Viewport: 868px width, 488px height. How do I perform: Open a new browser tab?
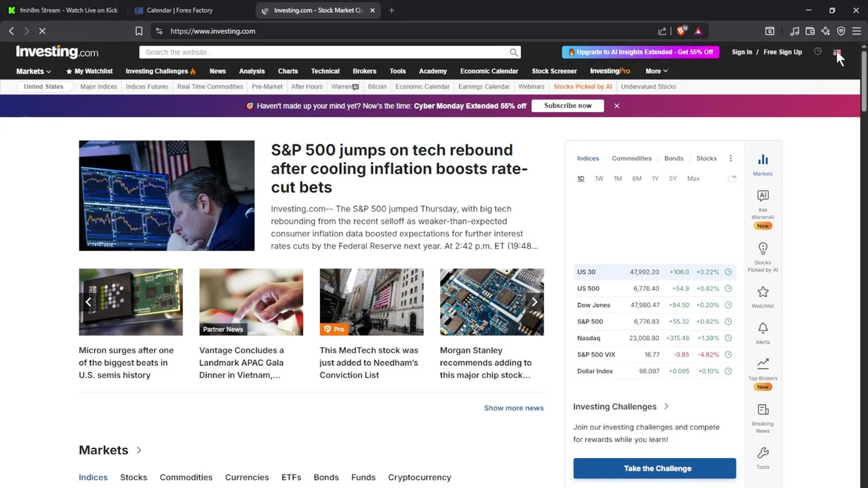pyautogui.click(x=391, y=10)
